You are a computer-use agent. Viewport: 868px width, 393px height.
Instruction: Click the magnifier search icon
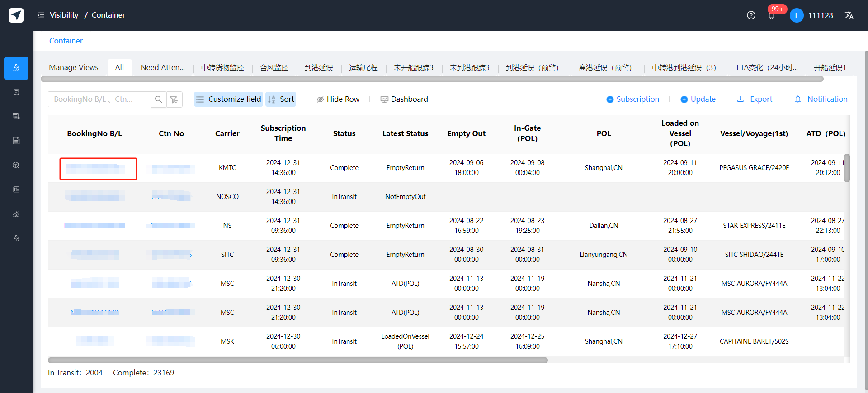click(159, 99)
